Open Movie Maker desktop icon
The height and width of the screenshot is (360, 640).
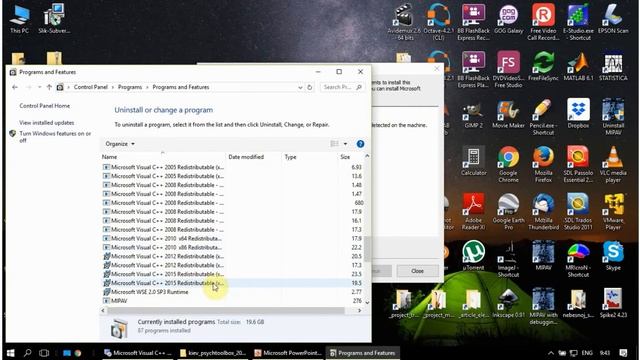coord(508,113)
